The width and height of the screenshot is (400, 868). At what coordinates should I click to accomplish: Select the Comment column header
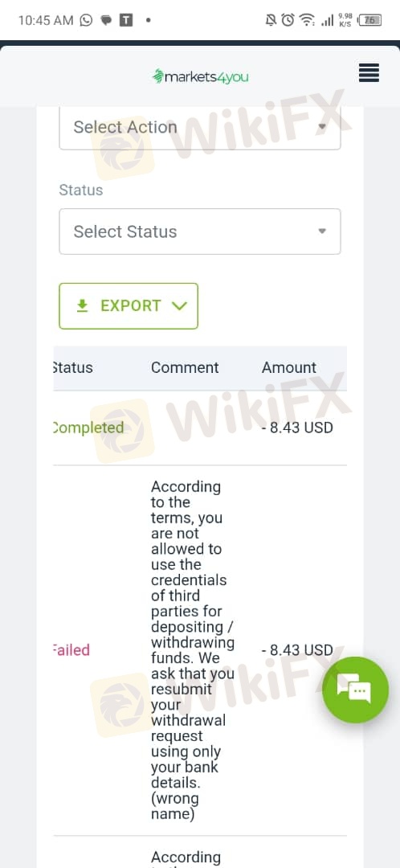[x=185, y=367]
